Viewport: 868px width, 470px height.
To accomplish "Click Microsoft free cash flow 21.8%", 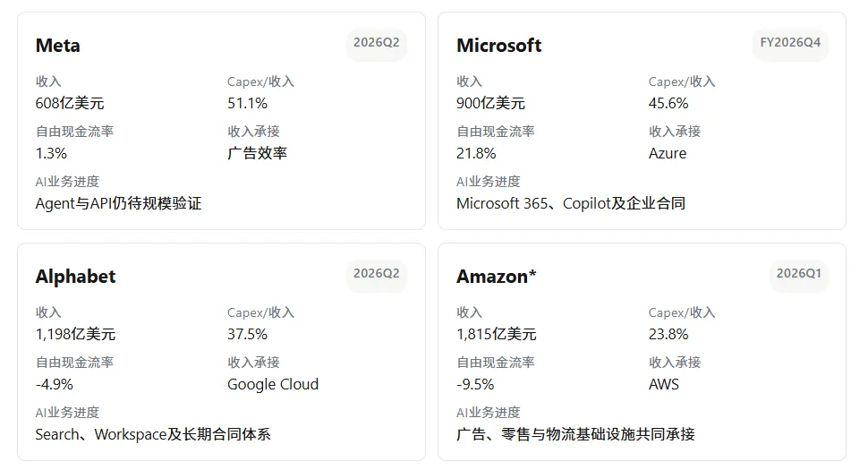I will pos(476,153).
